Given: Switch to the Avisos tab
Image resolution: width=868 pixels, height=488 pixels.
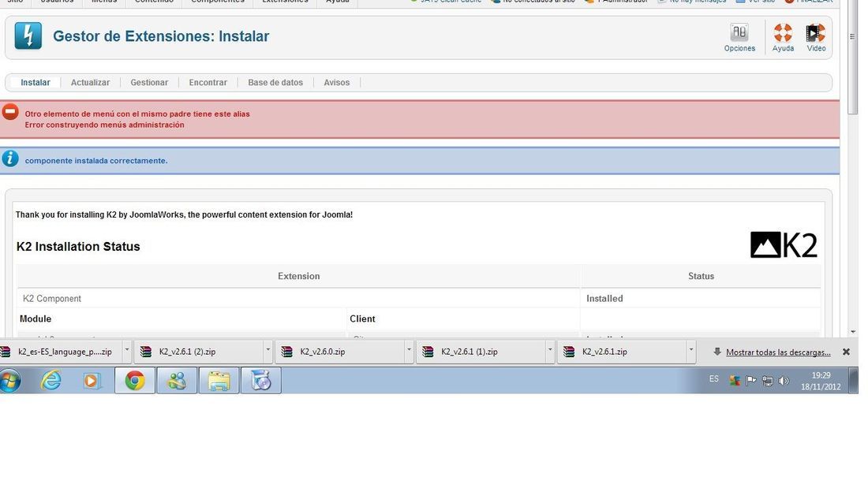Looking at the screenshot, I should (337, 83).
